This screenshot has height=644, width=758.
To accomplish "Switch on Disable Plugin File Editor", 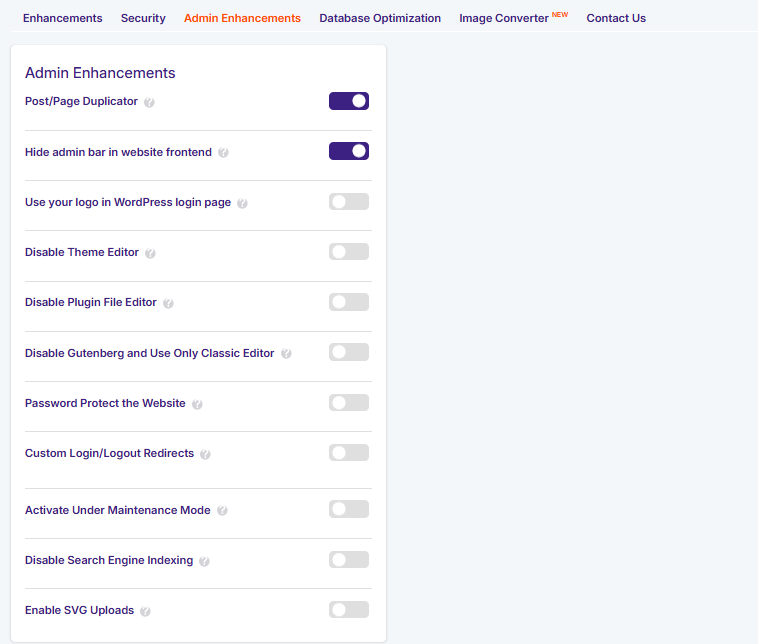I will click(349, 302).
